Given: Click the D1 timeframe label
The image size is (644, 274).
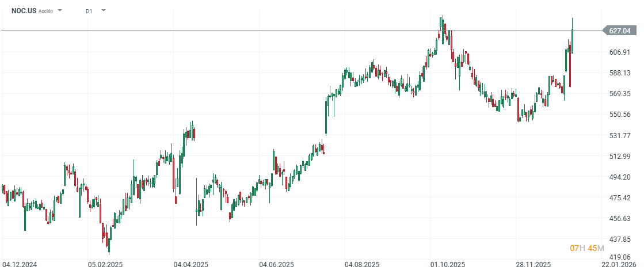Looking at the screenshot, I should [89, 11].
